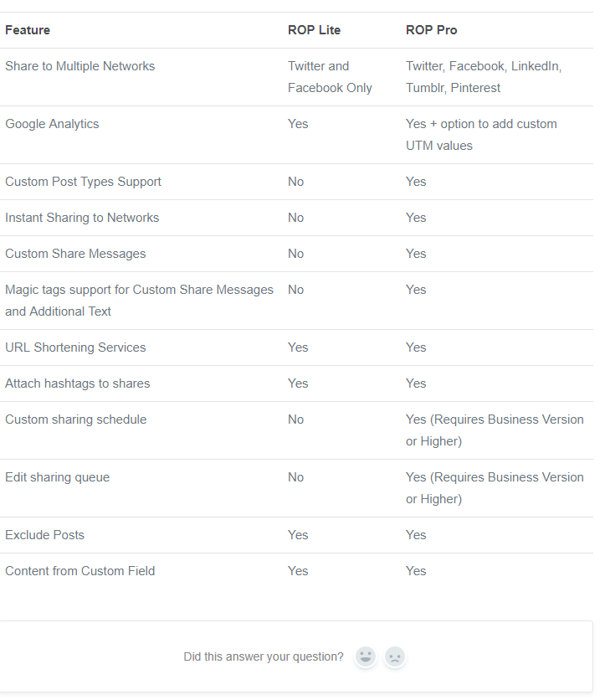Click "URL Shortening Services" feature text
The image size is (610, 700).
[75, 347]
